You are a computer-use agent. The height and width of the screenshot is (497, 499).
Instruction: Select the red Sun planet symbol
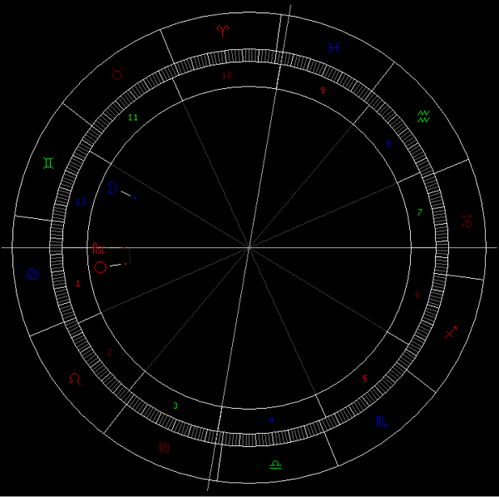pos(100,267)
